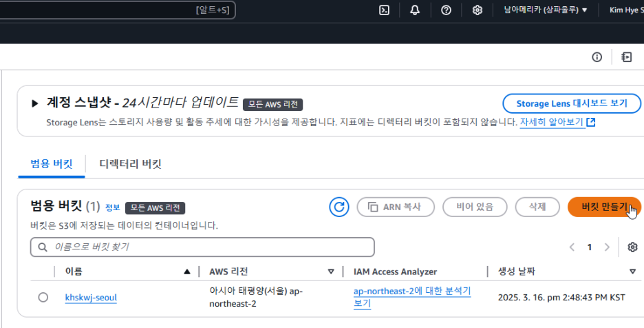The height and width of the screenshot is (328, 644).
Task: Click Storage Lens 대시보드 보기 button
Action: [572, 103]
